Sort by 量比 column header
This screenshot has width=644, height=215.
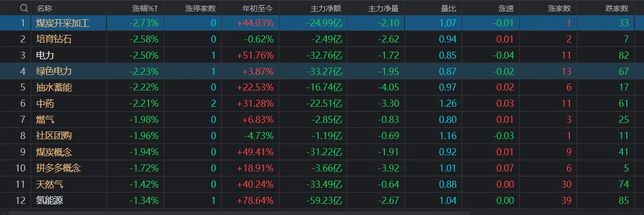click(448, 8)
